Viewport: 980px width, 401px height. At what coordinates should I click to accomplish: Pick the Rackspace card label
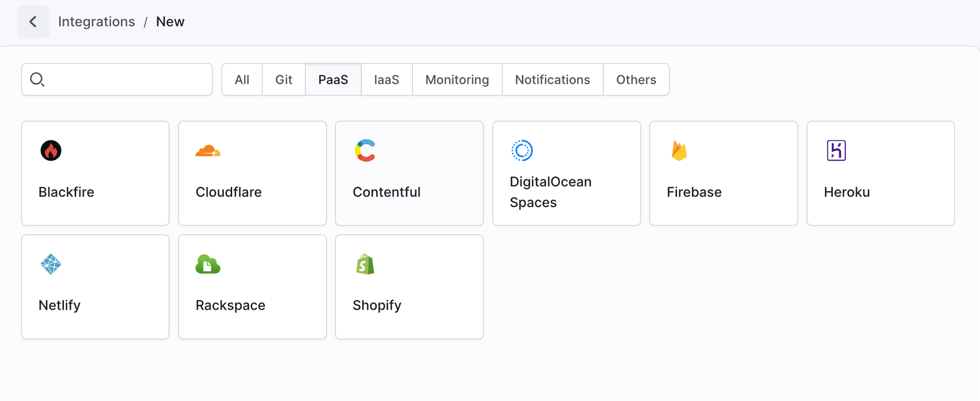coord(230,305)
